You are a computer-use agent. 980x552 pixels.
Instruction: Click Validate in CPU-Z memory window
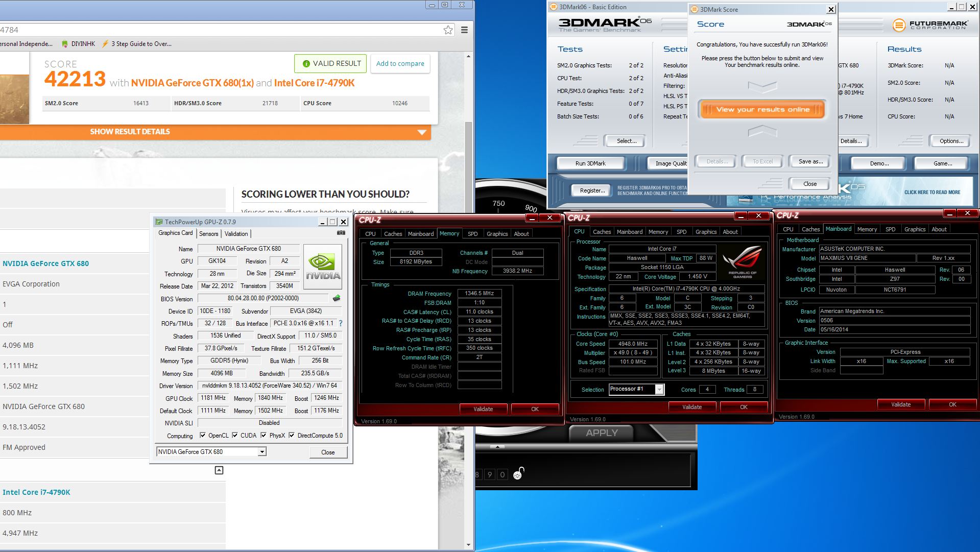pos(483,409)
